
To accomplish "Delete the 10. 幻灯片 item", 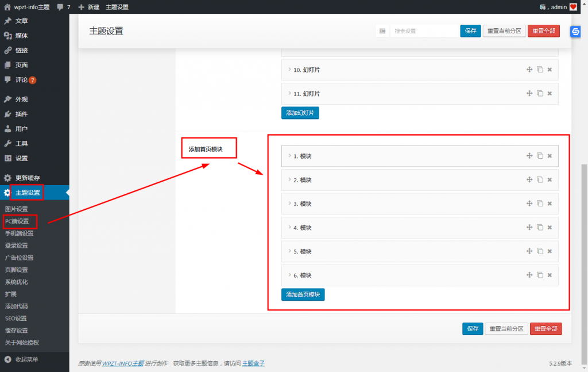I will click(x=550, y=70).
